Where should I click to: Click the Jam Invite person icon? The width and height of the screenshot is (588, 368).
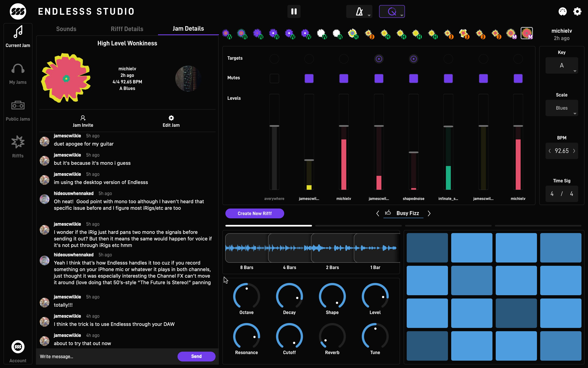[83, 118]
